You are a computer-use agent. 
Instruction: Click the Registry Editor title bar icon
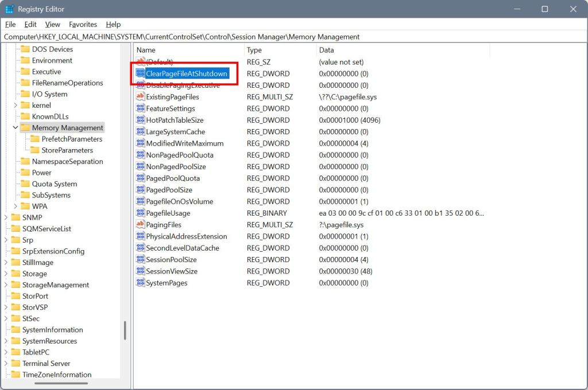[x=9, y=9]
